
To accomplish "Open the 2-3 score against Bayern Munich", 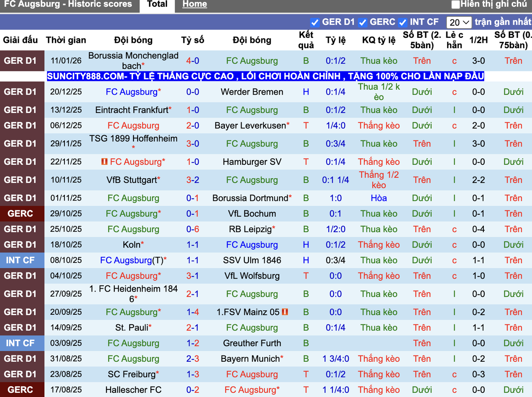I will pyautogui.click(x=192, y=359).
